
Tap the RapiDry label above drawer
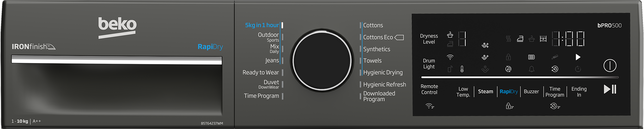[x=210, y=47]
